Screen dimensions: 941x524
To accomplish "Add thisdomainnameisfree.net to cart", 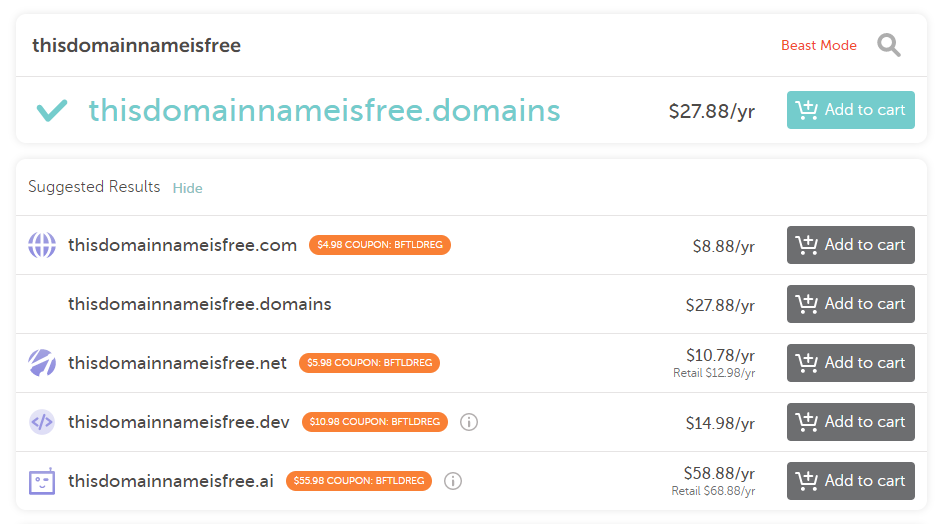I will (x=850, y=363).
